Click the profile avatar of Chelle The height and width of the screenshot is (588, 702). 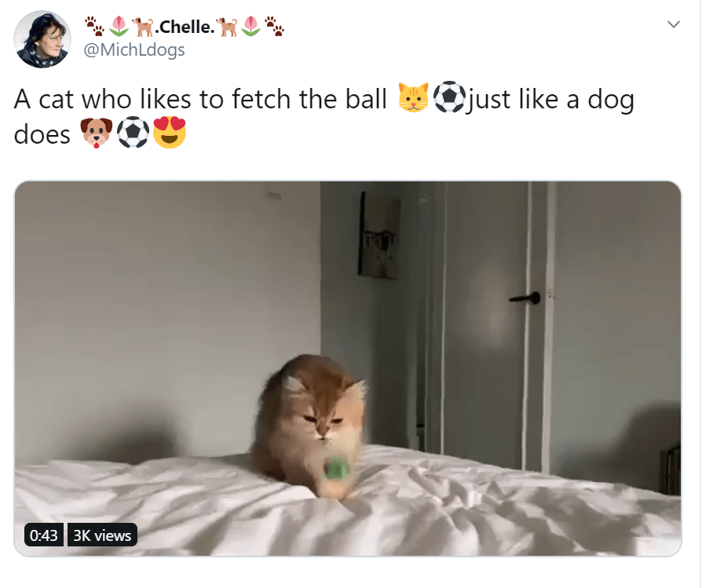tap(42, 39)
